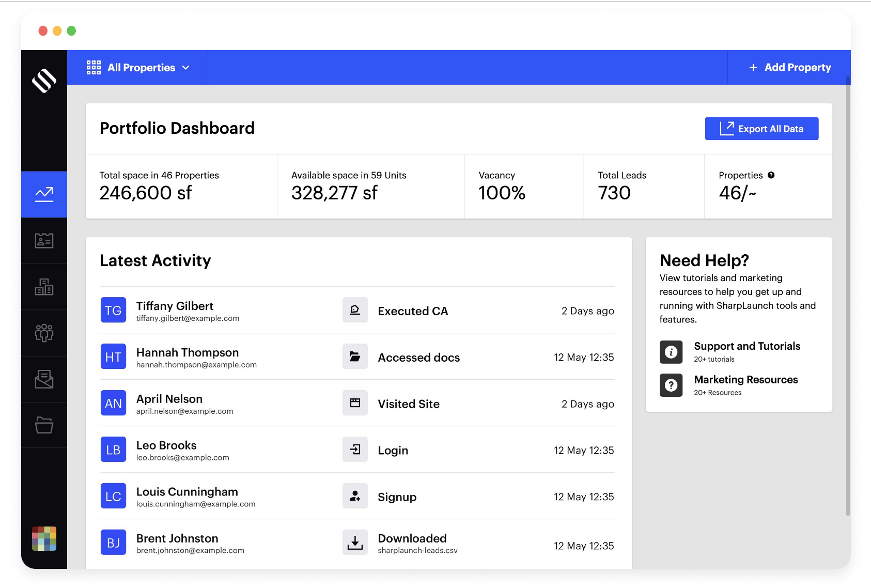Open Marketing Resources link
The height and width of the screenshot is (588, 871).
pyautogui.click(x=745, y=380)
